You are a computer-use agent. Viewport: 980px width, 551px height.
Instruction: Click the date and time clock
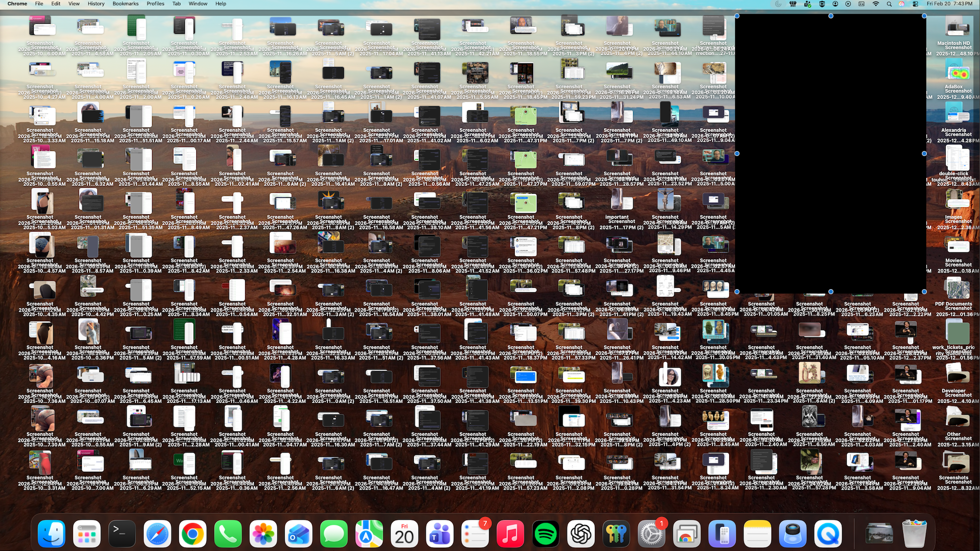pos(949,3)
